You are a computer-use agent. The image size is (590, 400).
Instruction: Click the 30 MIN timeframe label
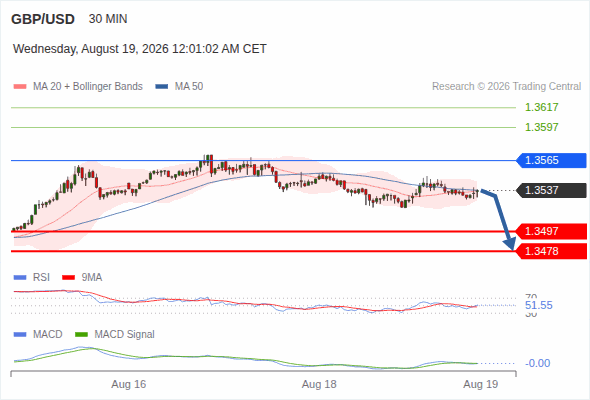[108, 19]
